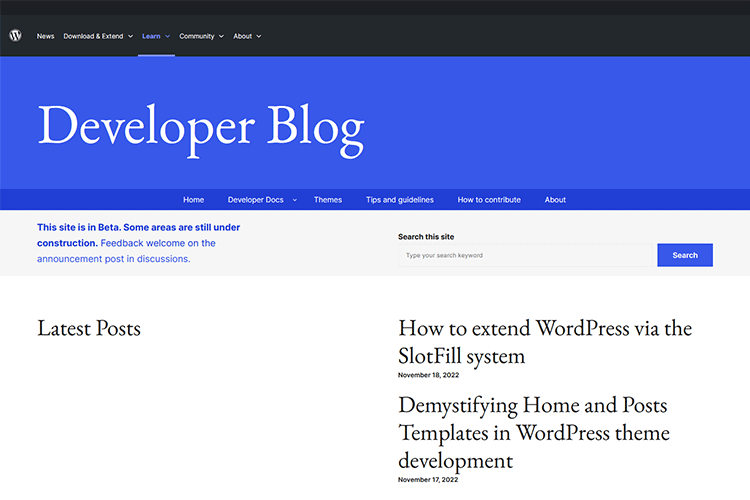This screenshot has height=500, width=750.
Task: Expand the Learn dropdown menu
Action: 155,36
